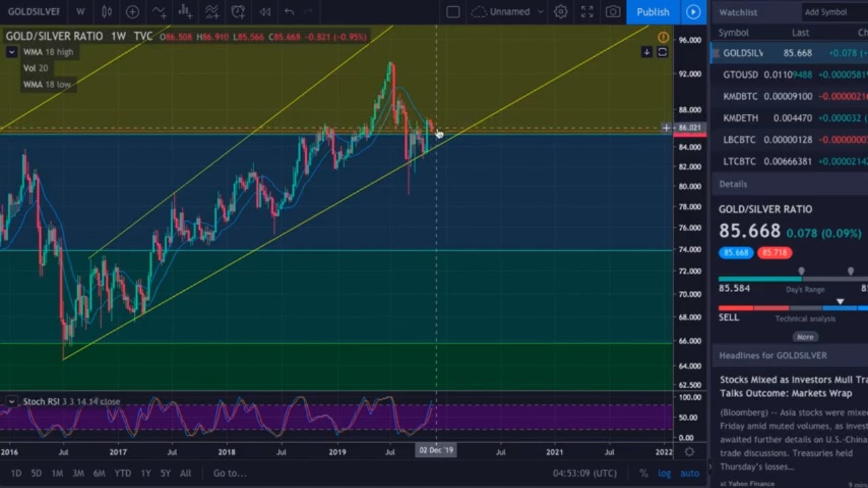Open the candlestick chart style menu

(x=106, y=12)
